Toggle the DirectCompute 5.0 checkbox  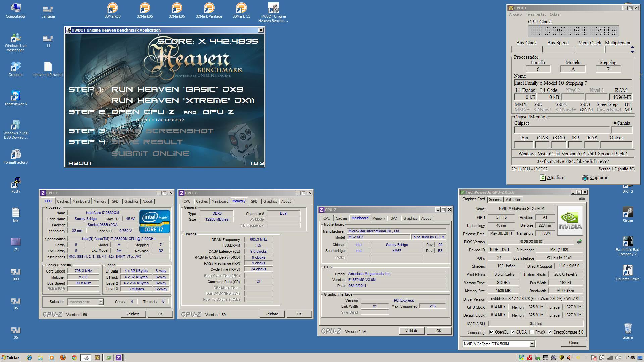(x=550, y=332)
